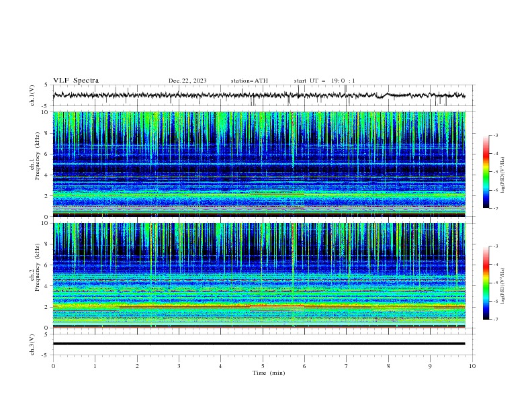This screenshot has height=411, width=532.
Task: Click the "2" tick on the Time axis
Action: click(x=137, y=366)
